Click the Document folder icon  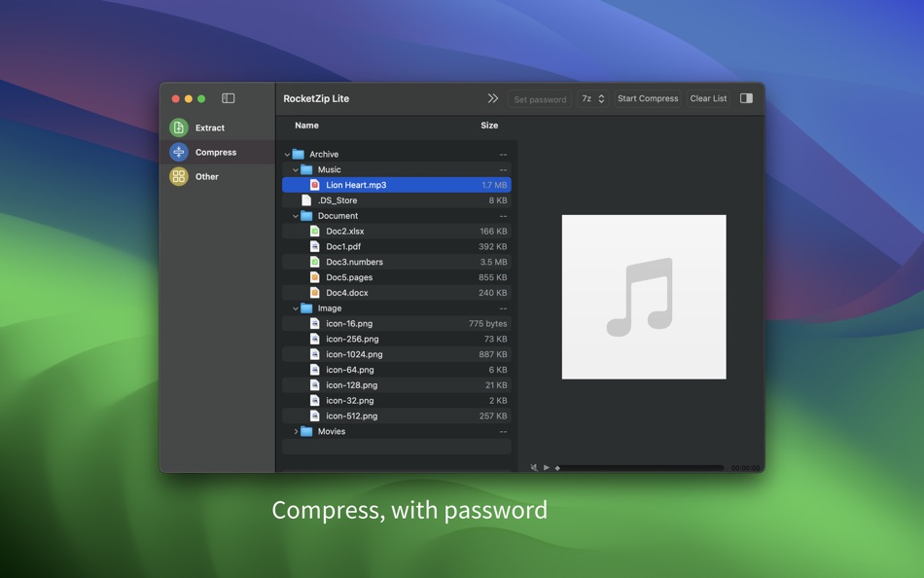click(306, 216)
